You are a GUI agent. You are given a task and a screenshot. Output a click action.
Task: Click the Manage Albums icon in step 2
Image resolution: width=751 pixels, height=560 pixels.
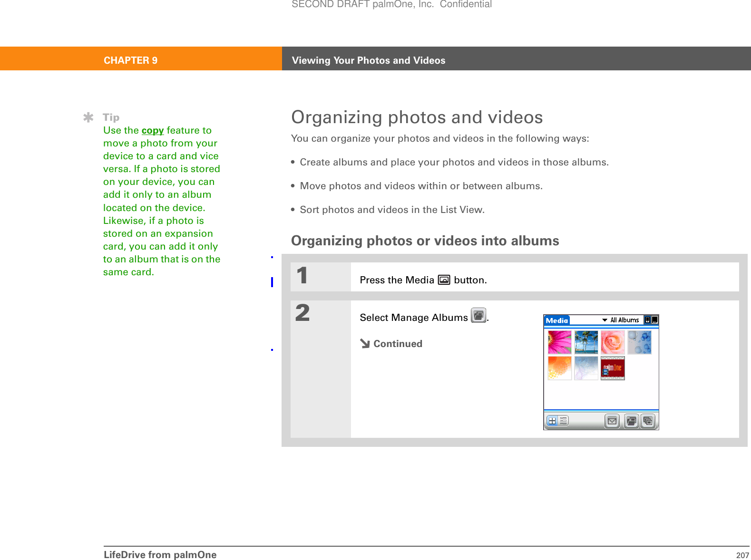478,316
